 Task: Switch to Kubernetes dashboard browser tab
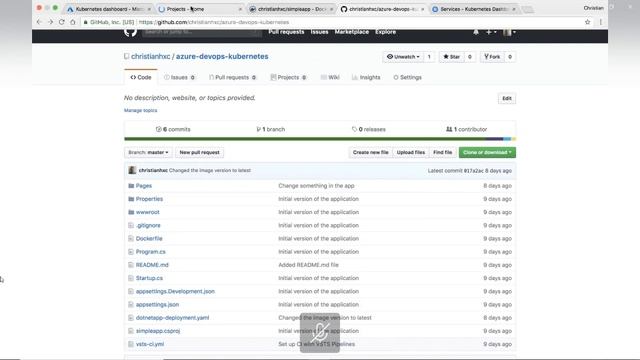tap(109, 9)
